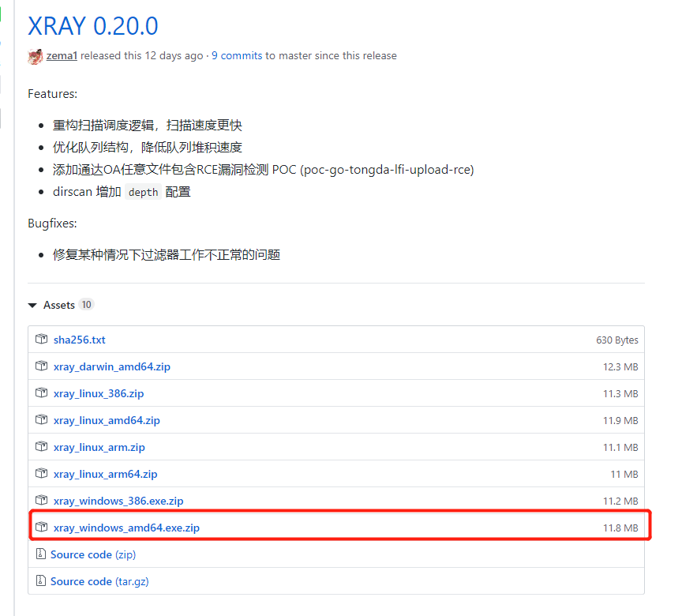View the 9 commits since release
This screenshot has width=682, height=616.
237,56
